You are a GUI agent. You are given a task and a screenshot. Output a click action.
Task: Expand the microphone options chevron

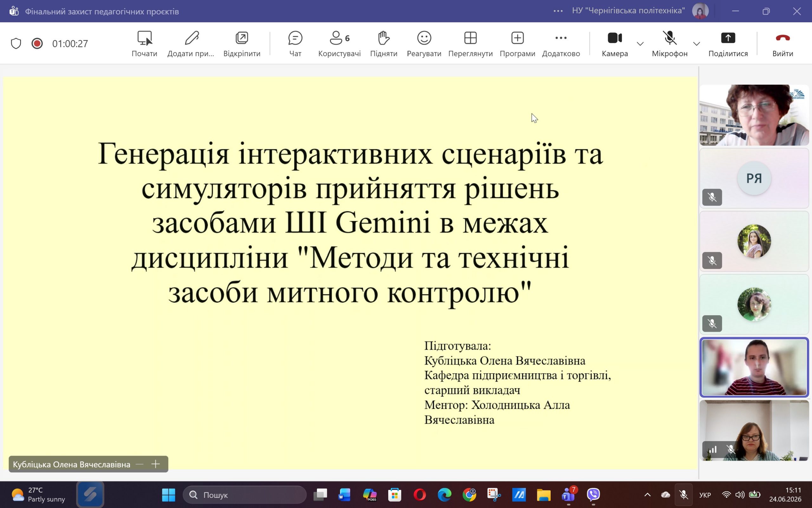pos(697,44)
